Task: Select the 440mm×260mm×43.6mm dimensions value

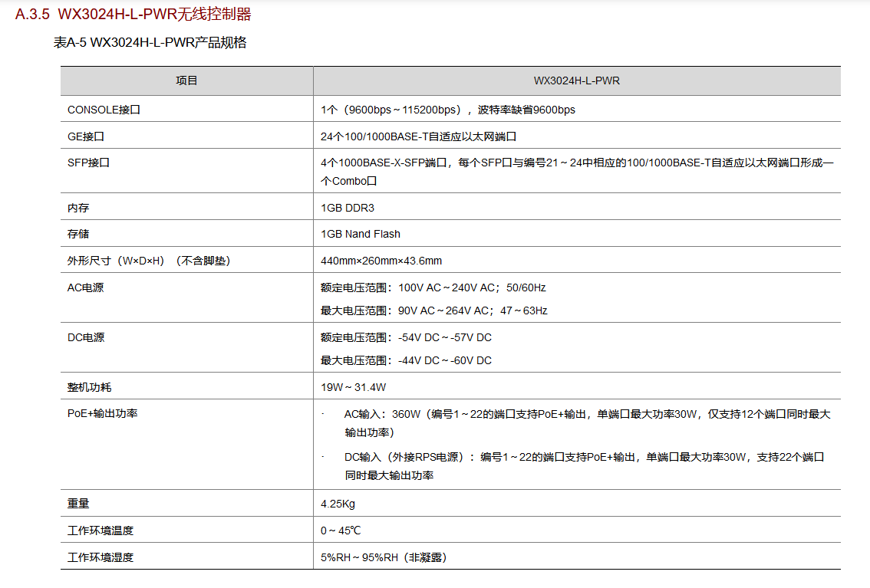Action: point(381,261)
